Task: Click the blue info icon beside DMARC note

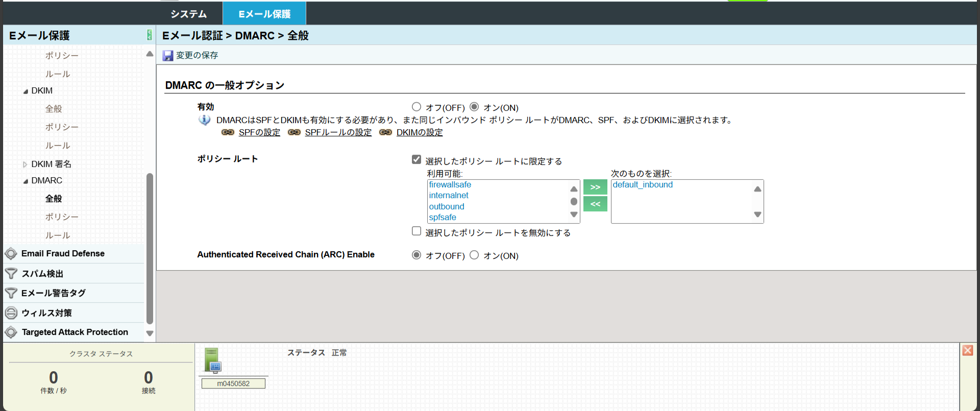Action: click(x=204, y=120)
